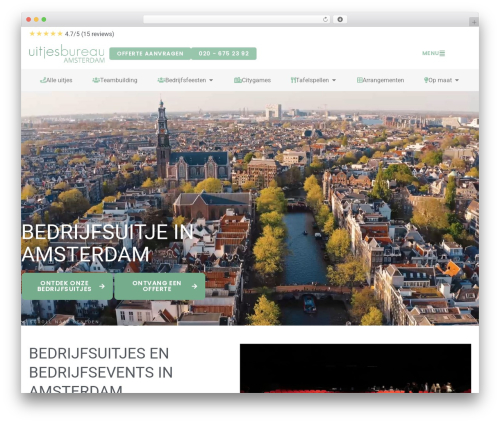Click the hamburger MENU icon
The height and width of the screenshot is (423, 500).
pyautogui.click(x=442, y=53)
